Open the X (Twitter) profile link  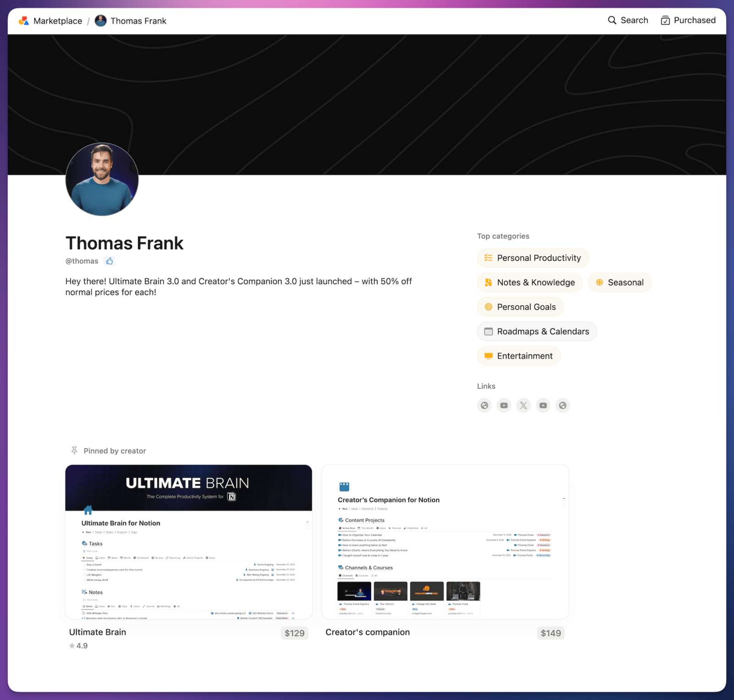click(x=523, y=405)
